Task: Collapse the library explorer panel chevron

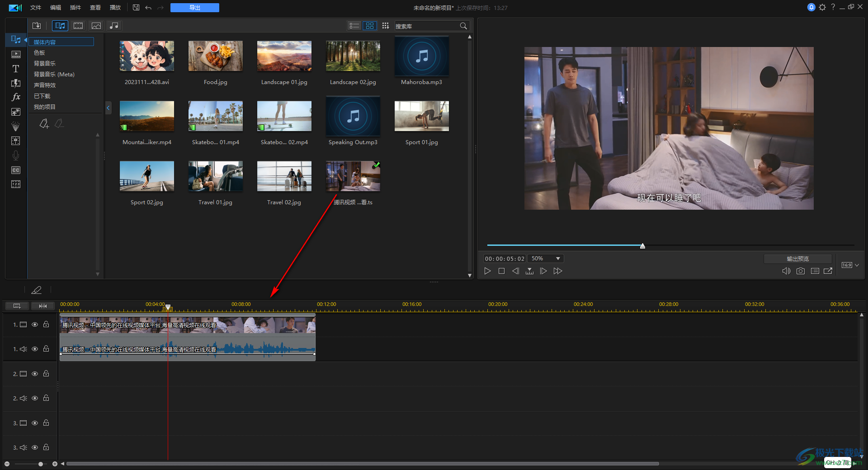Action: click(x=108, y=108)
